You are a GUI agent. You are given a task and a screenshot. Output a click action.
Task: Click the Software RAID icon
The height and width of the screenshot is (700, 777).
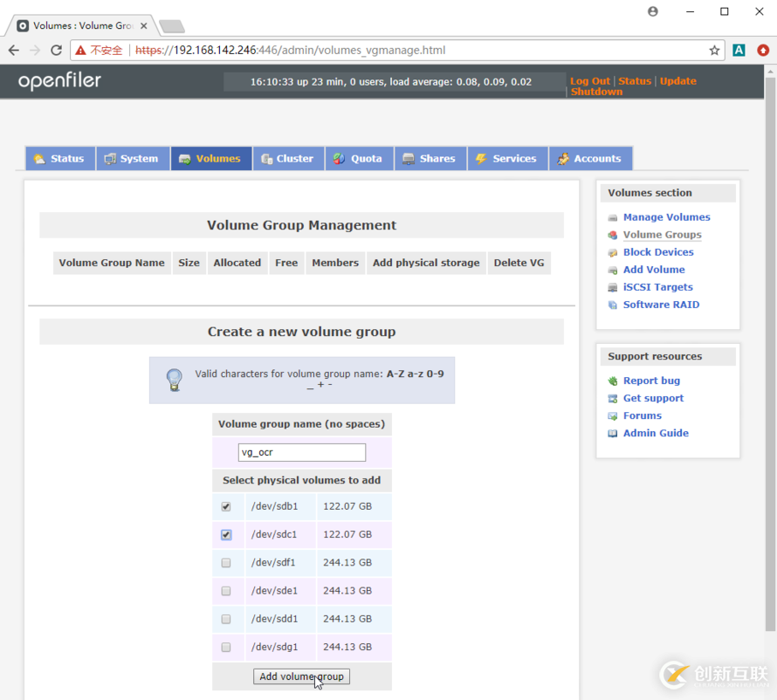pyautogui.click(x=613, y=305)
